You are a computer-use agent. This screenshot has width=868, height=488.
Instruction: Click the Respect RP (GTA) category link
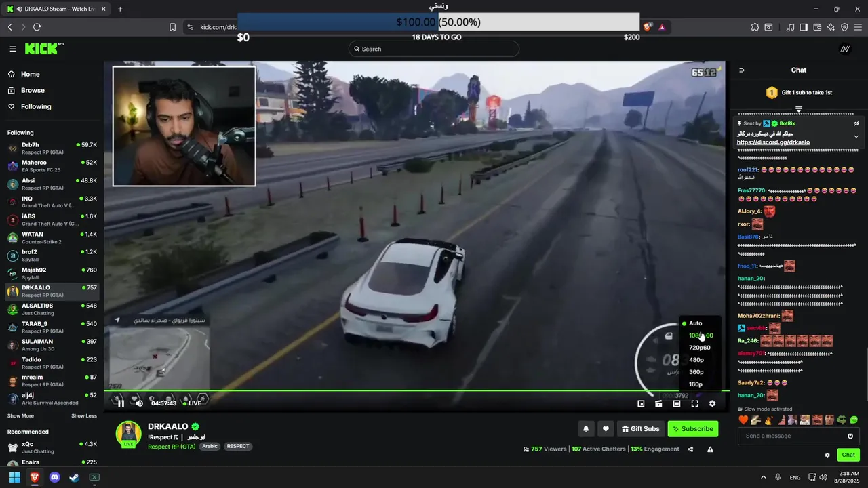click(172, 447)
